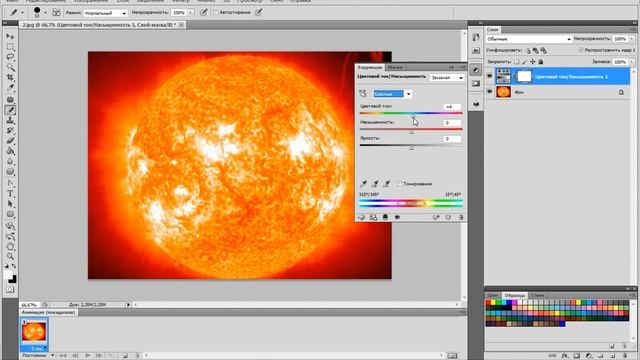The width and height of the screenshot is (640, 360).
Task: Clip the adjustment to the layer below
Action: pyautogui.click(x=385, y=218)
